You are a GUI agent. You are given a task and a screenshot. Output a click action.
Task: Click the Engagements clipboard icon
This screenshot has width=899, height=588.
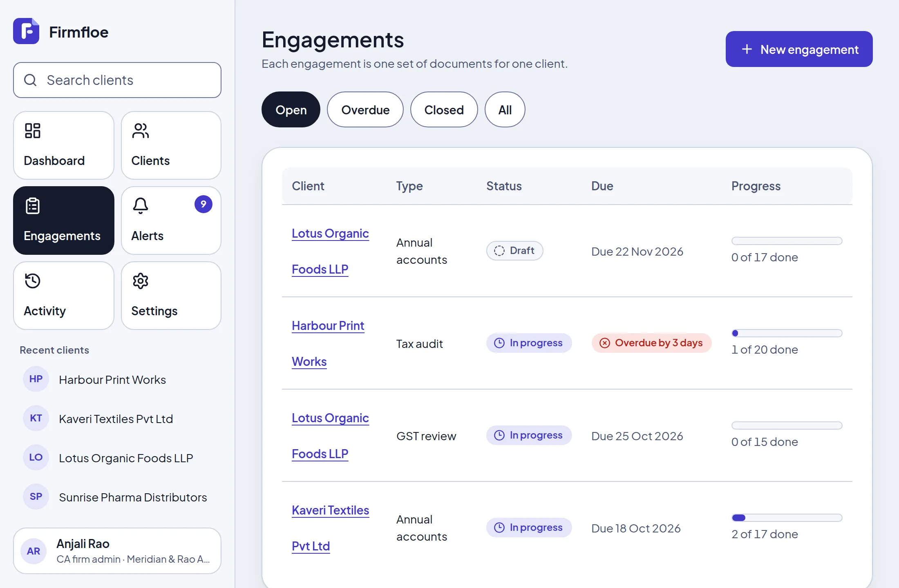pyautogui.click(x=33, y=206)
